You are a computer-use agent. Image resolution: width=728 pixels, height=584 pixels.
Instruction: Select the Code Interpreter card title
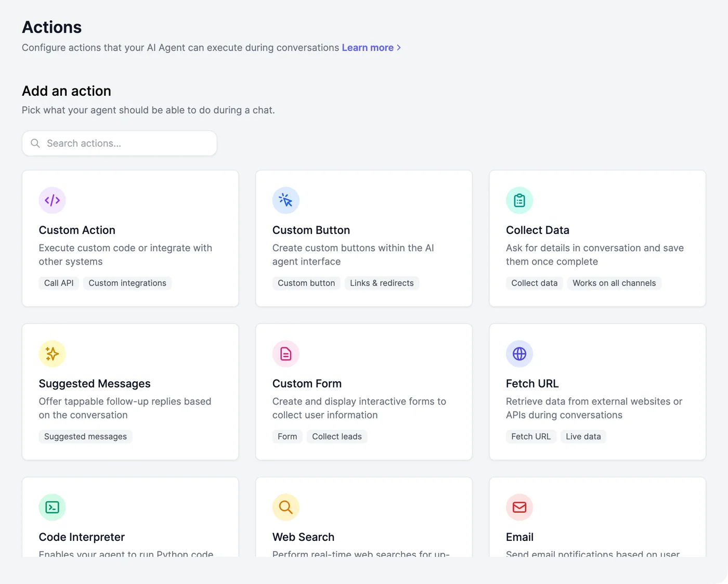82,537
